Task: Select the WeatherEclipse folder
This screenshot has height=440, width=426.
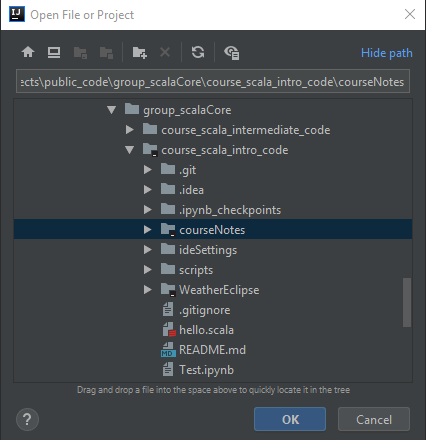Action: click(219, 290)
